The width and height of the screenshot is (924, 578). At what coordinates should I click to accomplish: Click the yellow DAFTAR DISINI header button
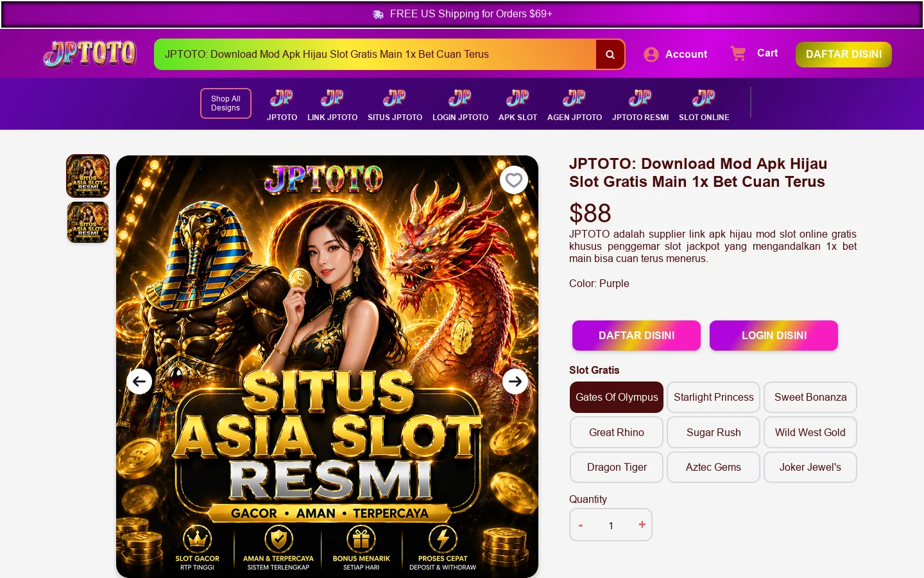pos(844,55)
